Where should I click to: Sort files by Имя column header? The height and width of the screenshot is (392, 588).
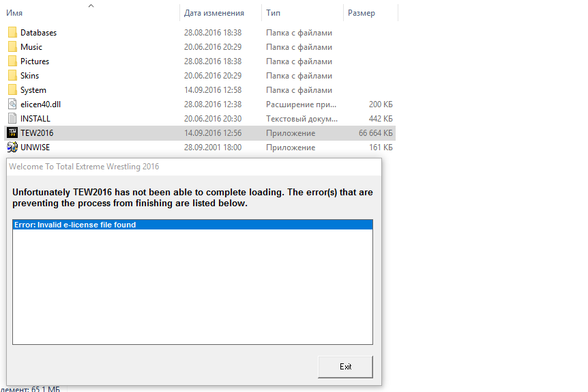[14, 13]
